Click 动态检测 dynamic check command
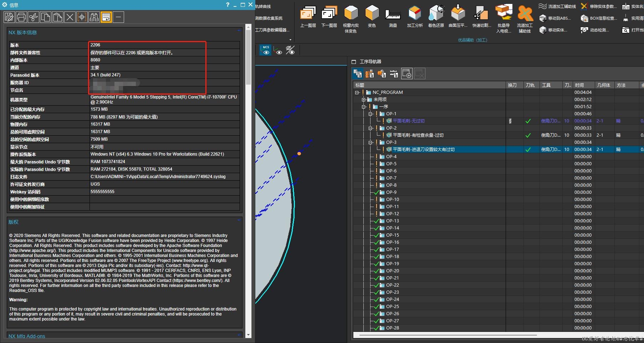Viewport: 644px width, 343px height. (595, 30)
